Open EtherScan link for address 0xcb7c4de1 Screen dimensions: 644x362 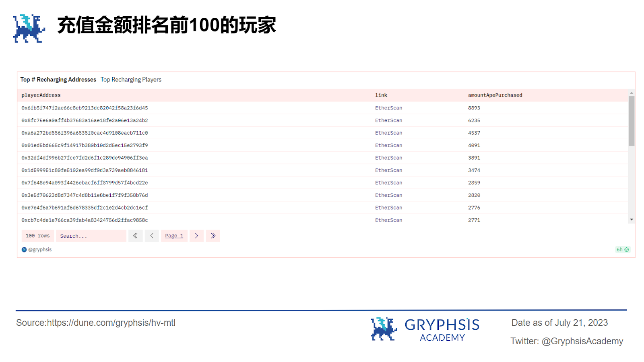(389, 220)
